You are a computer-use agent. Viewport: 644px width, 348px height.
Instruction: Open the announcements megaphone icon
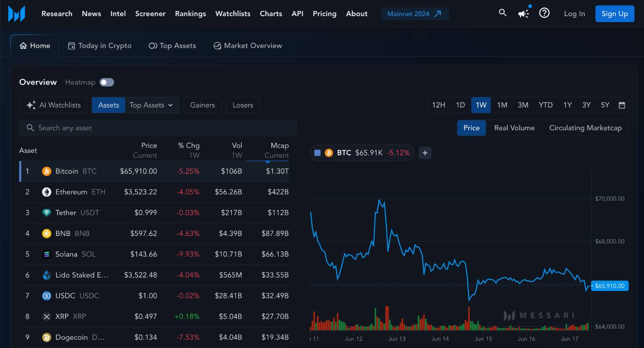[x=523, y=13]
